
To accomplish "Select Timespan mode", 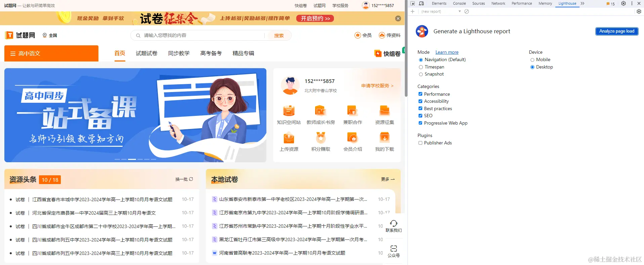I will (x=421, y=67).
